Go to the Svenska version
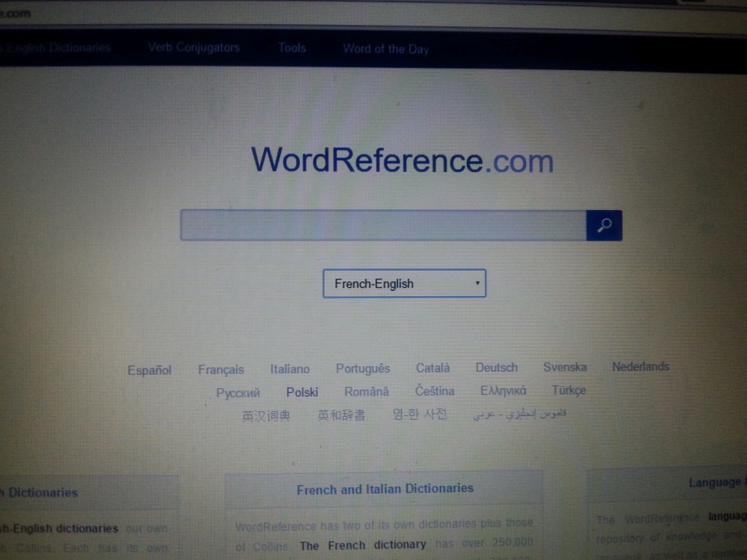 pyautogui.click(x=565, y=367)
